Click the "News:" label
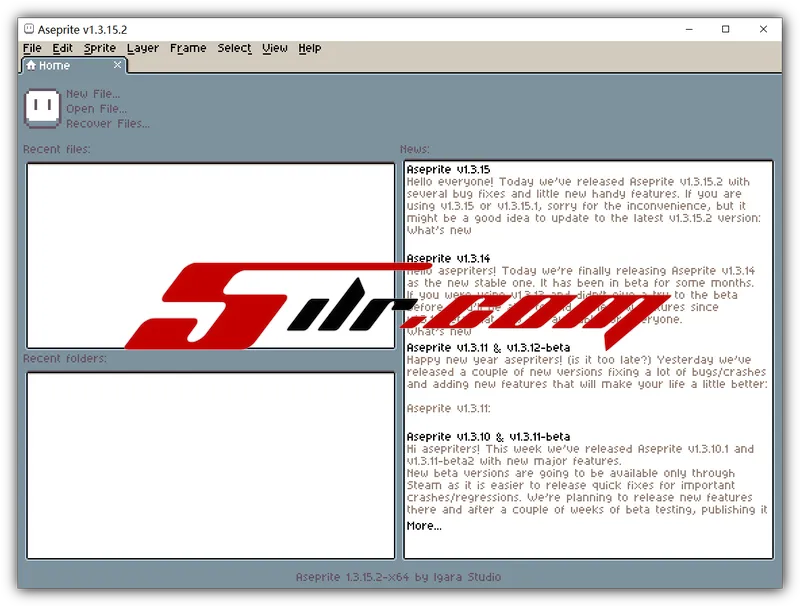This screenshot has height=606, width=800. click(415, 149)
